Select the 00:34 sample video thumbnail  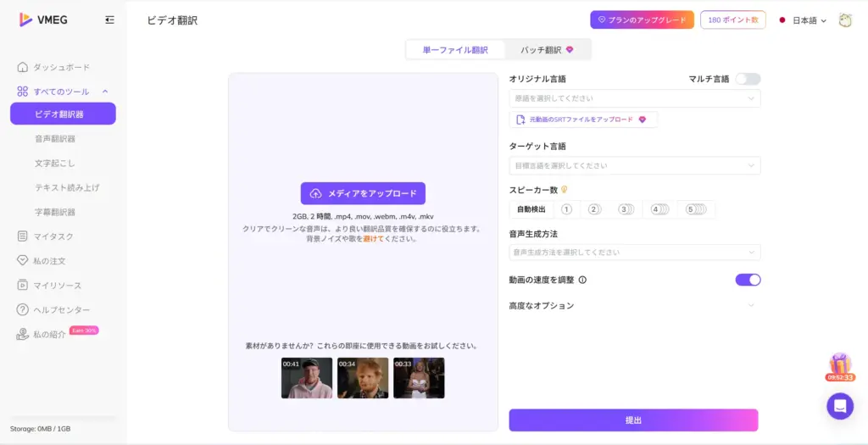point(363,378)
